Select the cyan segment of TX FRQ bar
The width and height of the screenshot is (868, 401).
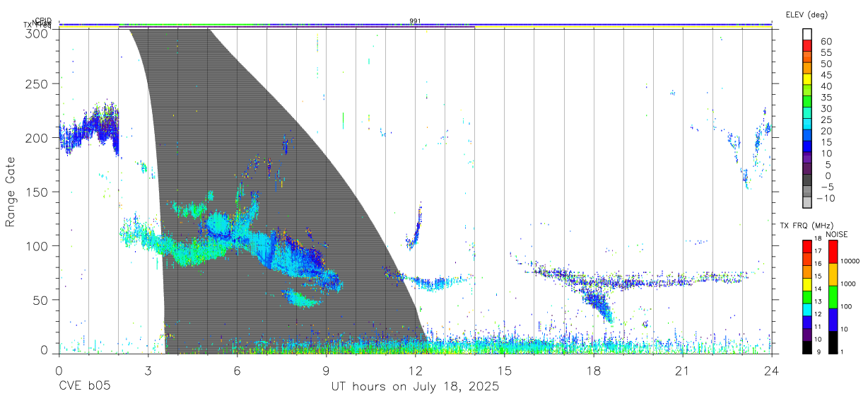(807, 309)
